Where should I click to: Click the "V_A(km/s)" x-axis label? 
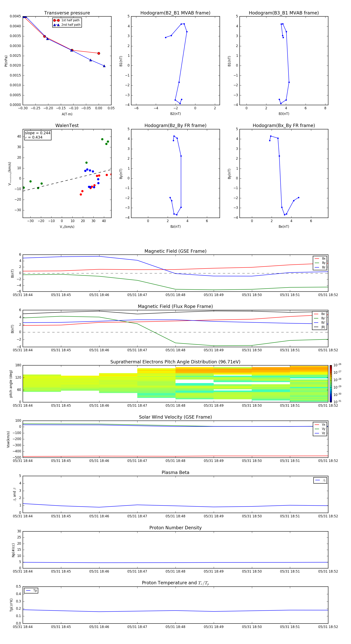[67, 227]
